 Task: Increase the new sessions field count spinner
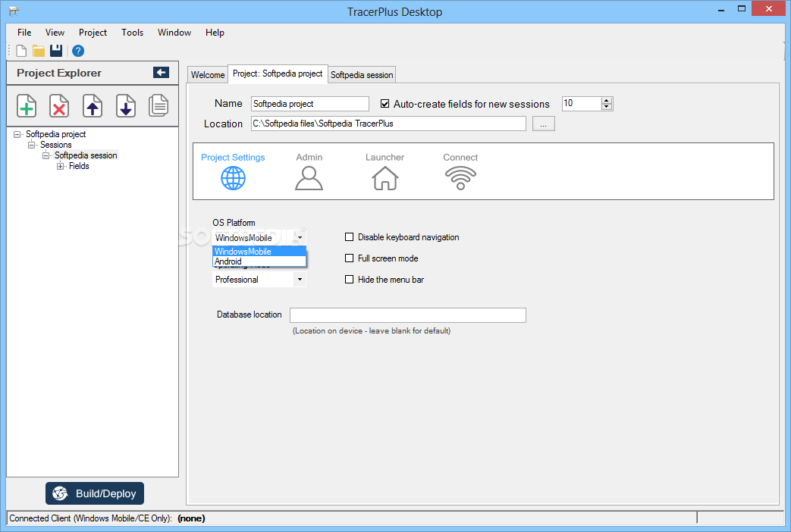pos(607,100)
